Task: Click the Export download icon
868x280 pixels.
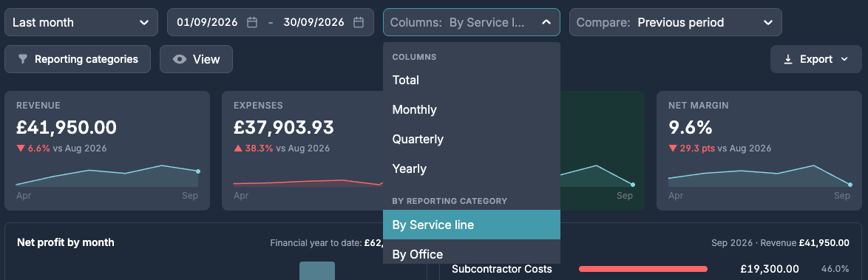Action: [788, 59]
